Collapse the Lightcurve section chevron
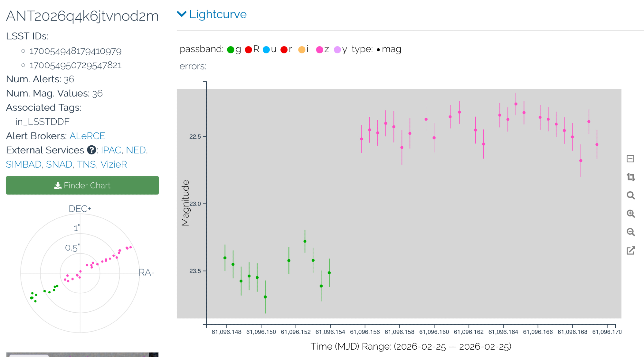Viewport: 644px width, 357px height. [x=182, y=14]
